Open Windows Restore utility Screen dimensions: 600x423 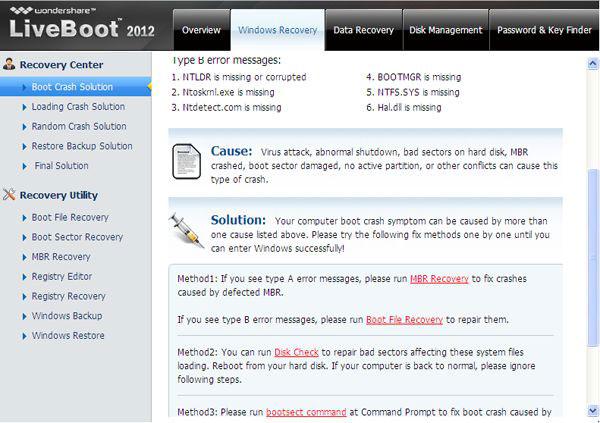point(68,336)
